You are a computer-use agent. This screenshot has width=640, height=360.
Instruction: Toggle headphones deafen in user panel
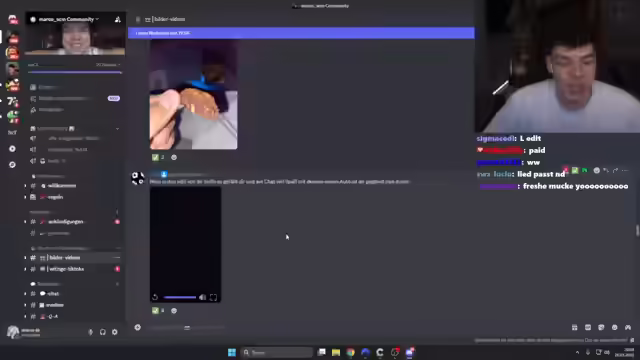point(103,332)
